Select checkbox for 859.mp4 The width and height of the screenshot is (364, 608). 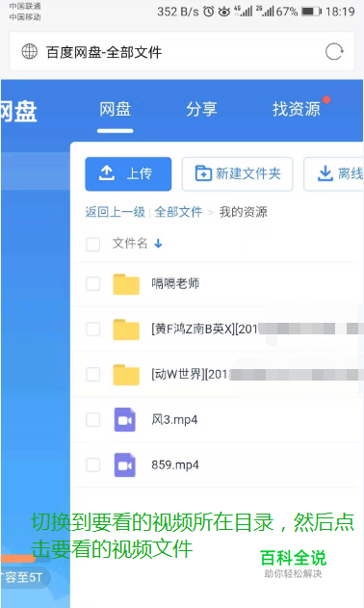tap(93, 465)
